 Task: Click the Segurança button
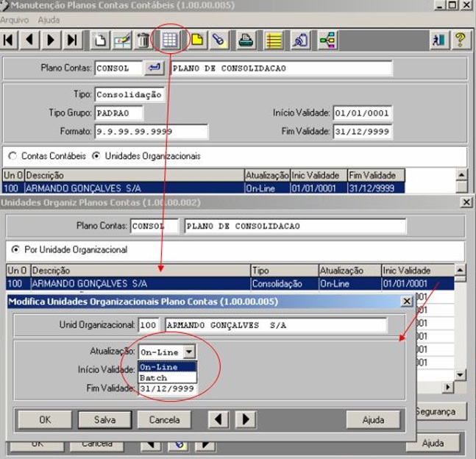coord(441,412)
